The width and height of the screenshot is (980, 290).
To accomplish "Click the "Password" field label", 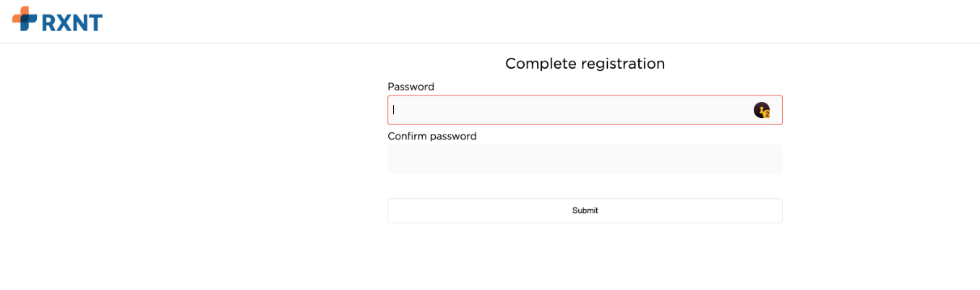I will [411, 87].
